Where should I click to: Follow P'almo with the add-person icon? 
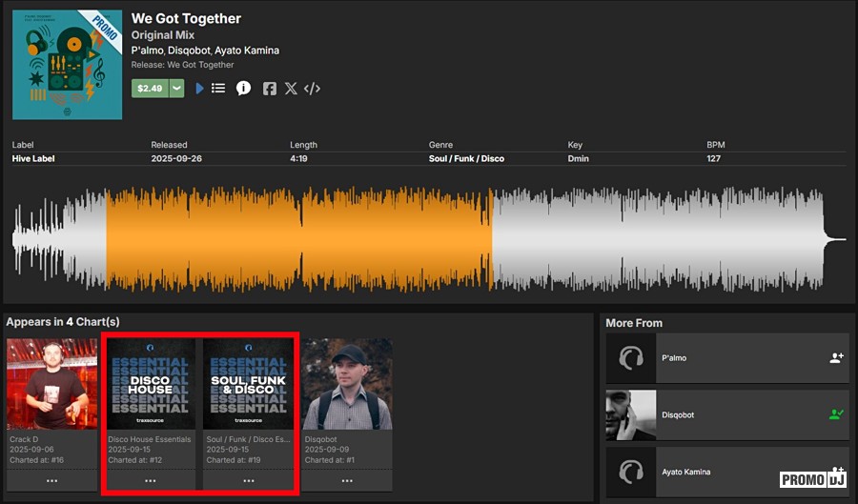click(x=836, y=358)
